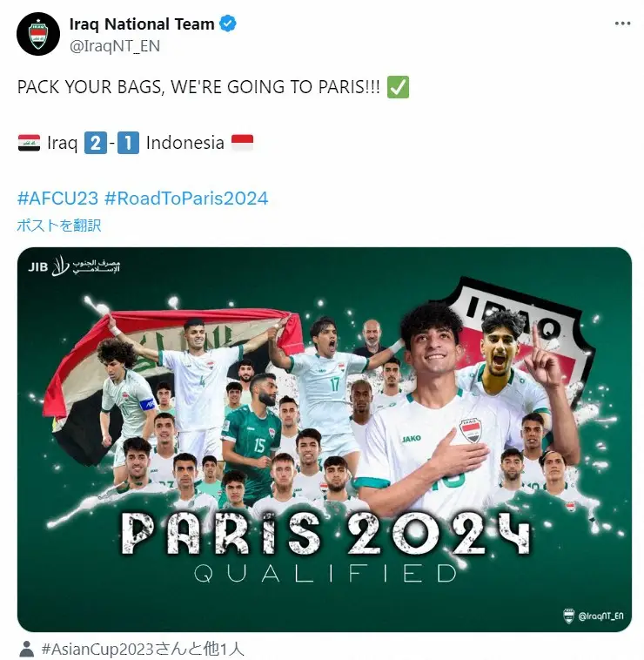Click the QUALIFIED text in the image
This screenshot has width=644, height=660.
325,573
